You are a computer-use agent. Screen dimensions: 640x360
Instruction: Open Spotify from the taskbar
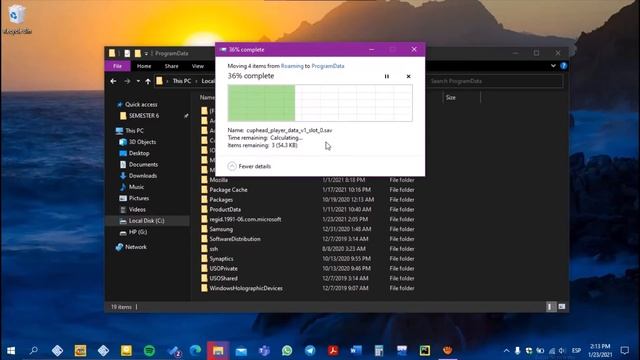149,350
